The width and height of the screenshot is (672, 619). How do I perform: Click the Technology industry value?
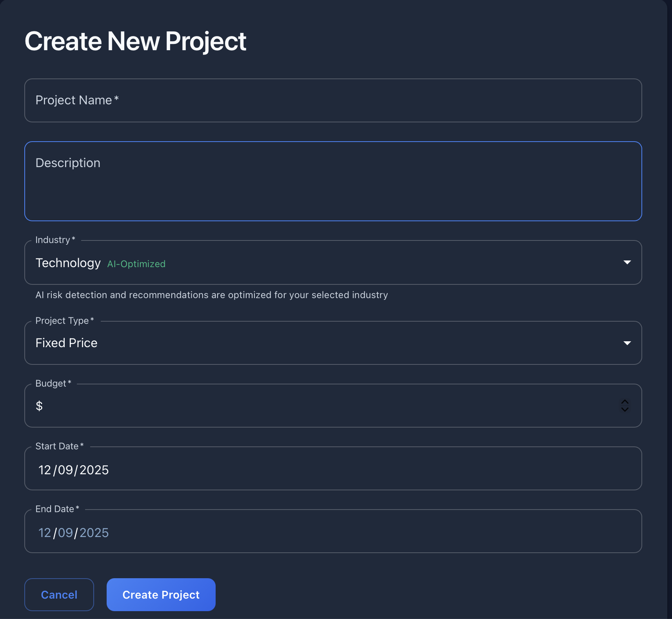click(68, 263)
